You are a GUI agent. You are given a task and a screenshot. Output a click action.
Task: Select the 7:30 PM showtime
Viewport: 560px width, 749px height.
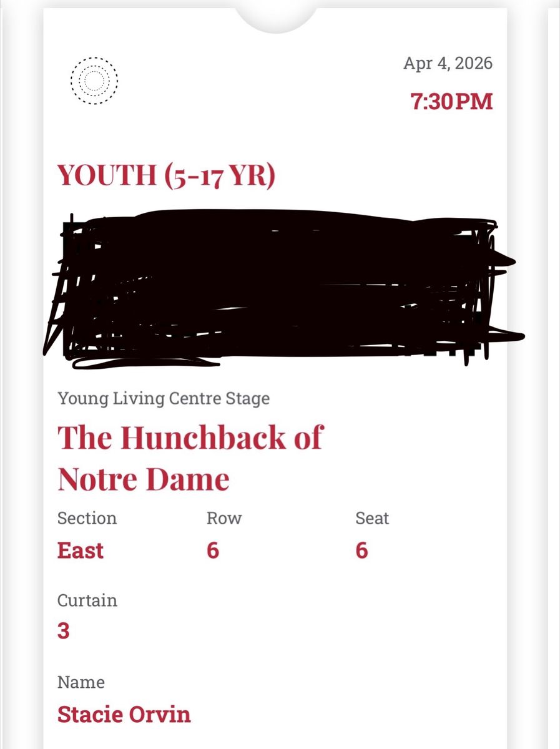tap(451, 102)
